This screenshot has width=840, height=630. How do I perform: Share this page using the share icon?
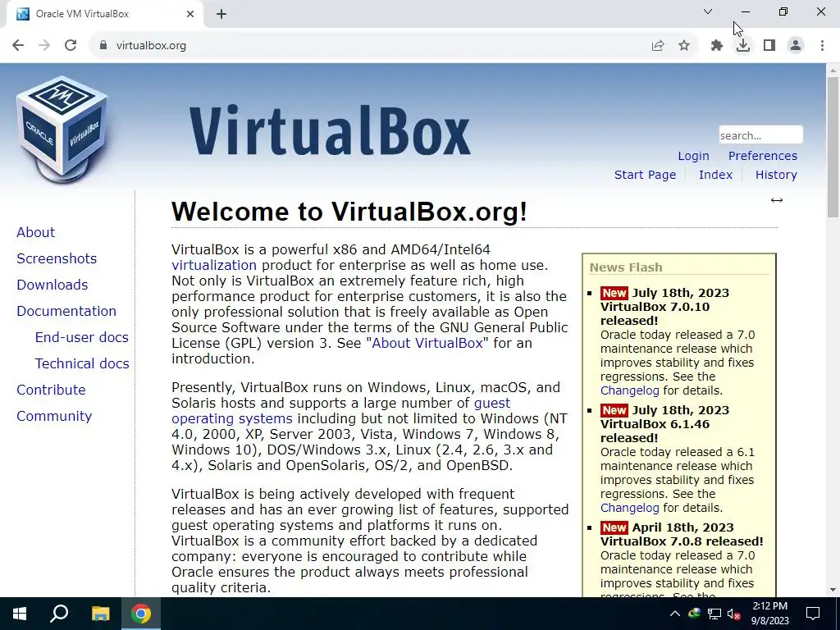(x=658, y=46)
